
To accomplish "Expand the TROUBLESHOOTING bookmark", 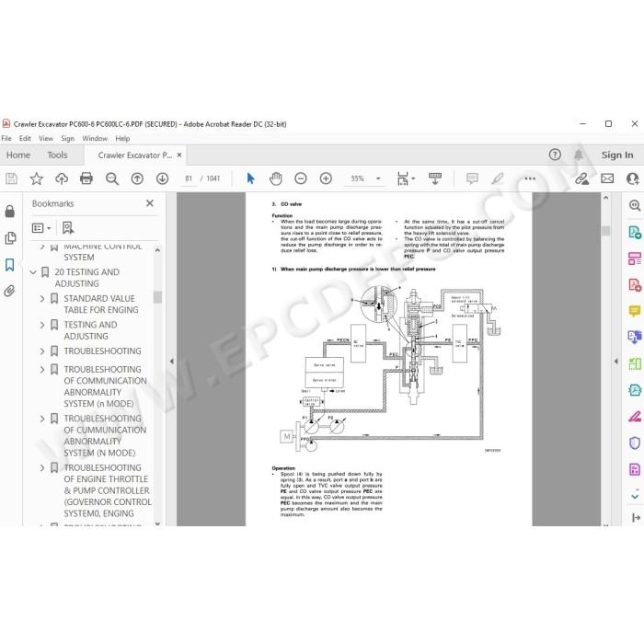I will pos(42,351).
